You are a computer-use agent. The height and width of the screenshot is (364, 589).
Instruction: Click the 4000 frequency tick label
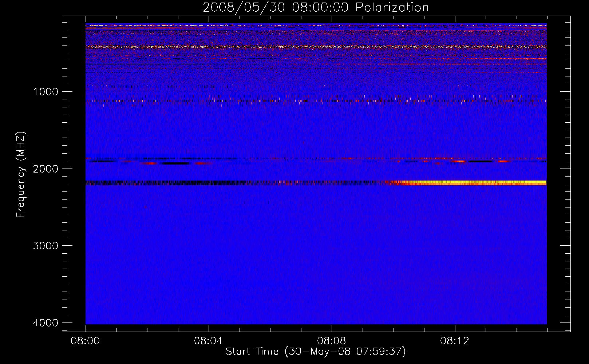(x=46, y=323)
